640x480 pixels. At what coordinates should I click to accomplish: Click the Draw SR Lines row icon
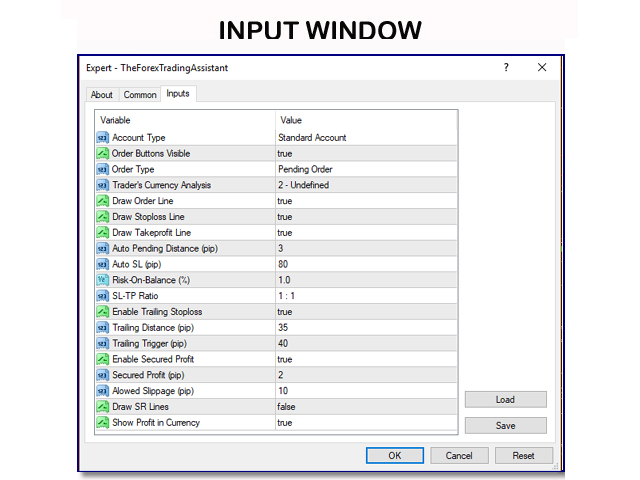click(102, 407)
